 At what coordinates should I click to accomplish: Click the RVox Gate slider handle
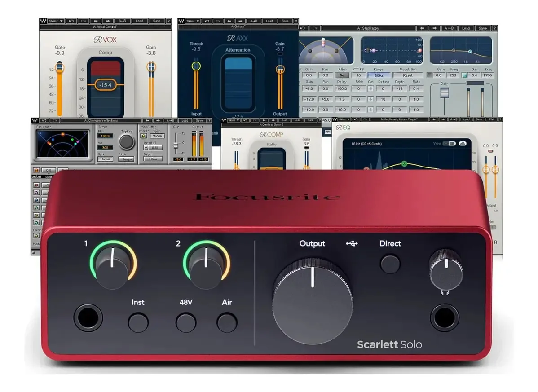tap(60, 67)
